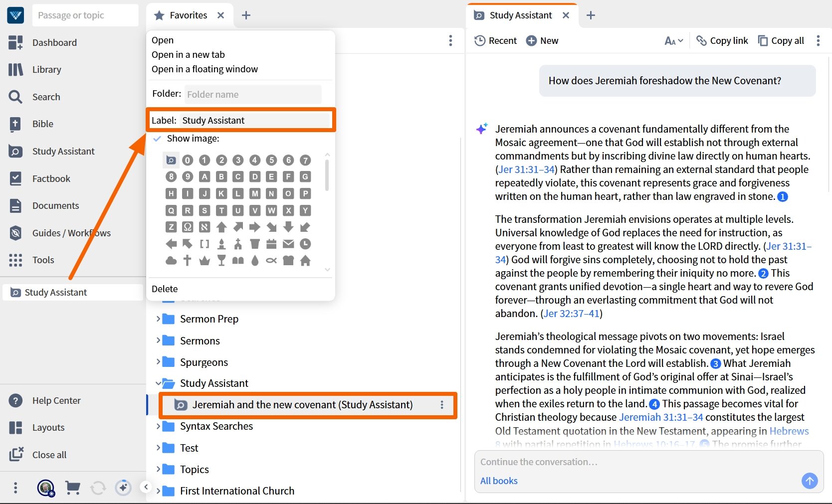Select the church building icon

point(238,244)
